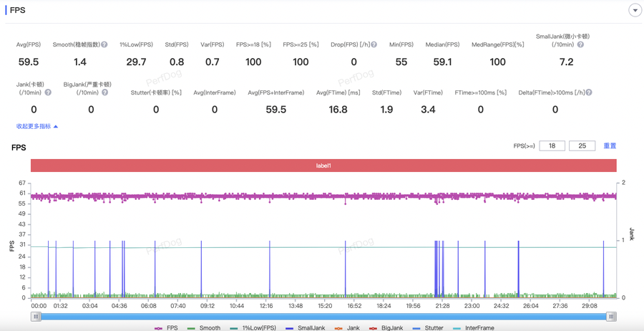The height and width of the screenshot is (331, 644).
Task: Toggle the 1%Low(FPS) legend entry
Action: click(x=253, y=328)
